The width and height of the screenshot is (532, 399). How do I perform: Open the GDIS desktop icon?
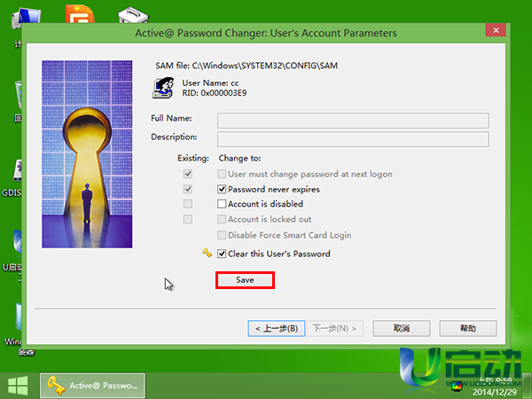pyautogui.click(x=17, y=170)
